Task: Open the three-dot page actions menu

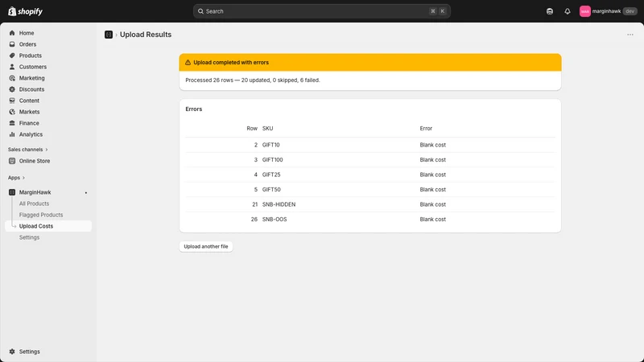Action: [x=630, y=35]
